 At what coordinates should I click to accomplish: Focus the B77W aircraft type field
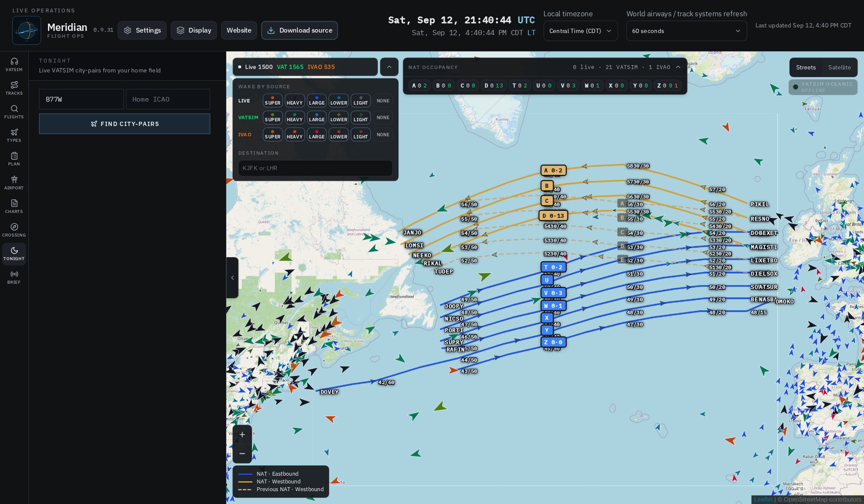point(81,99)
